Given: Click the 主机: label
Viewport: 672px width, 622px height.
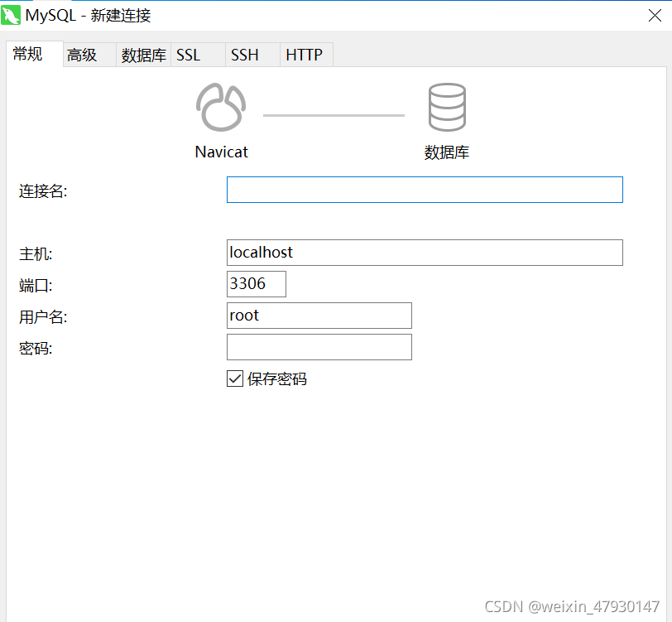Looking at the screenshot, I should tap(36, 254).
